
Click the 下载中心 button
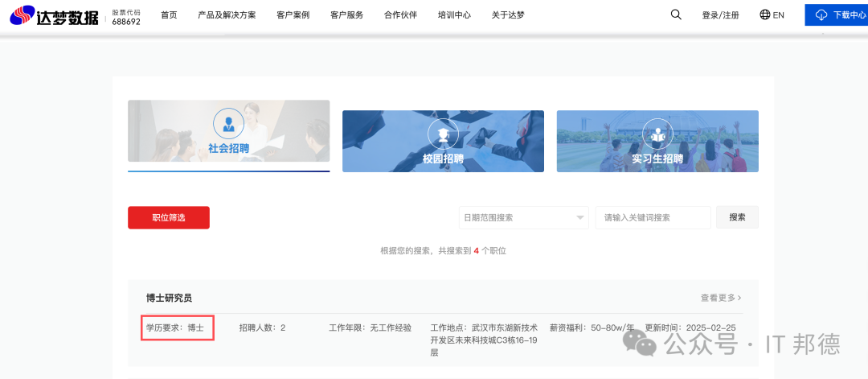click(836, 15)
